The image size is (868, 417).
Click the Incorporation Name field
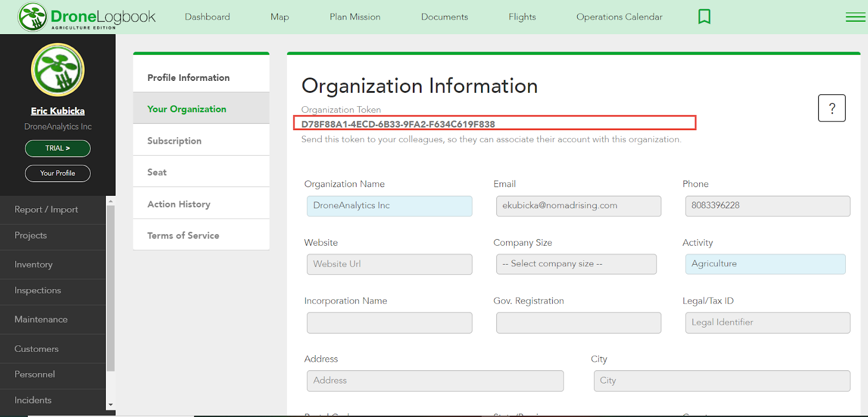[x=390, y=323]
